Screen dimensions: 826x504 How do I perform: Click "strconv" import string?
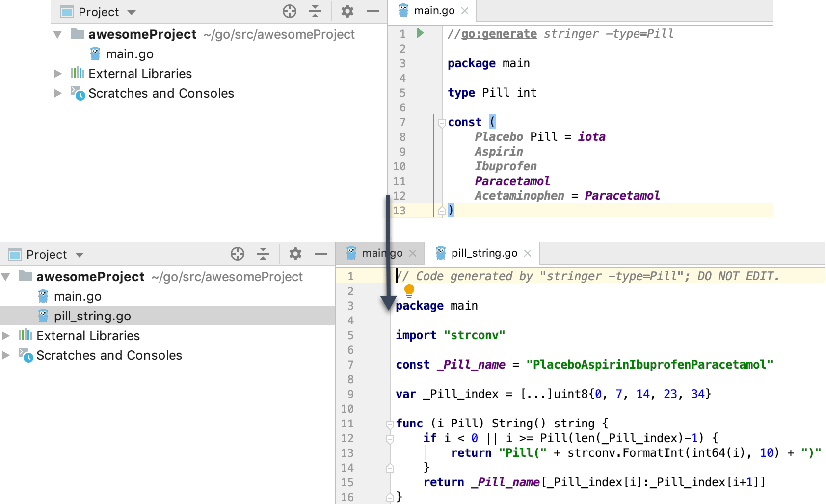474,335
